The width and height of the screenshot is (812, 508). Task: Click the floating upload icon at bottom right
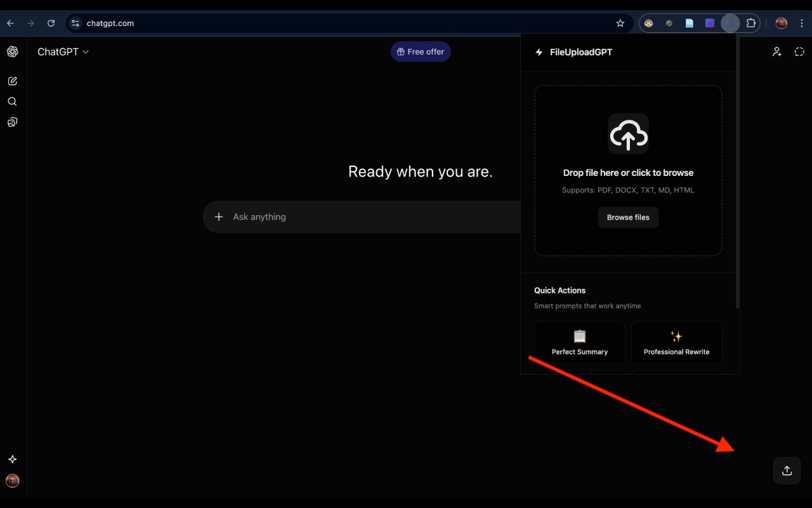787,471
